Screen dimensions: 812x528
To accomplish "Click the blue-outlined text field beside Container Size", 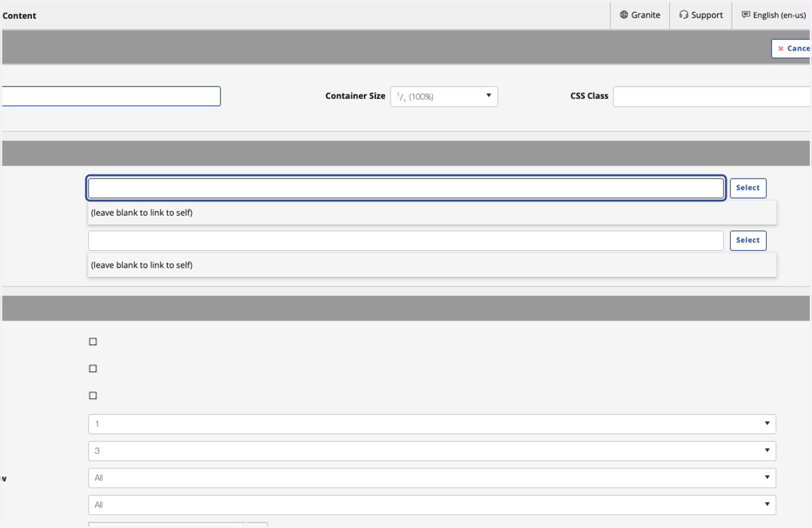I will (110, 96).
